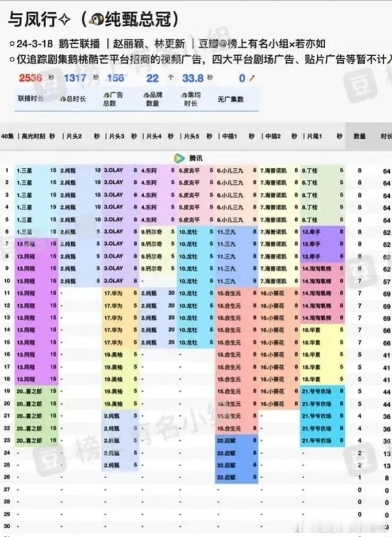Click the penguin icon in the title

[x=96, y=20]
